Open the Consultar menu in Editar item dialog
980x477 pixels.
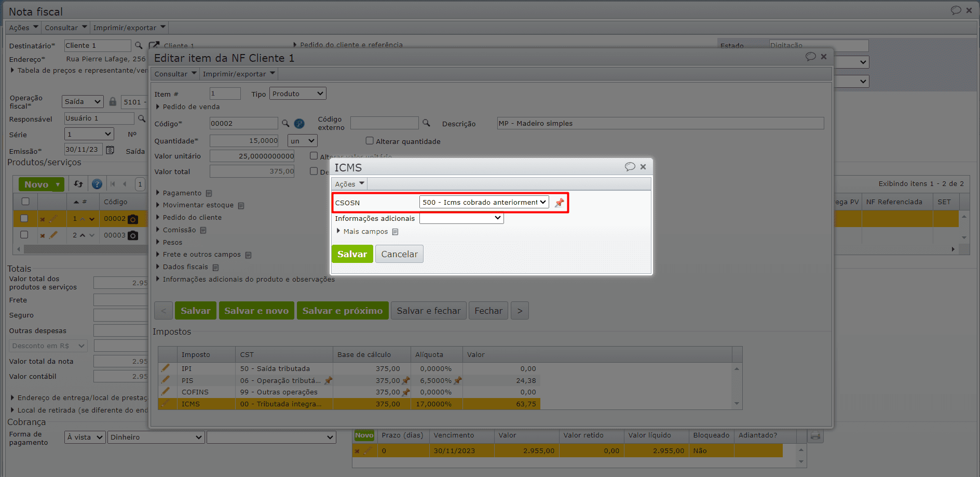pyautogui.click(x=175, y=74)
